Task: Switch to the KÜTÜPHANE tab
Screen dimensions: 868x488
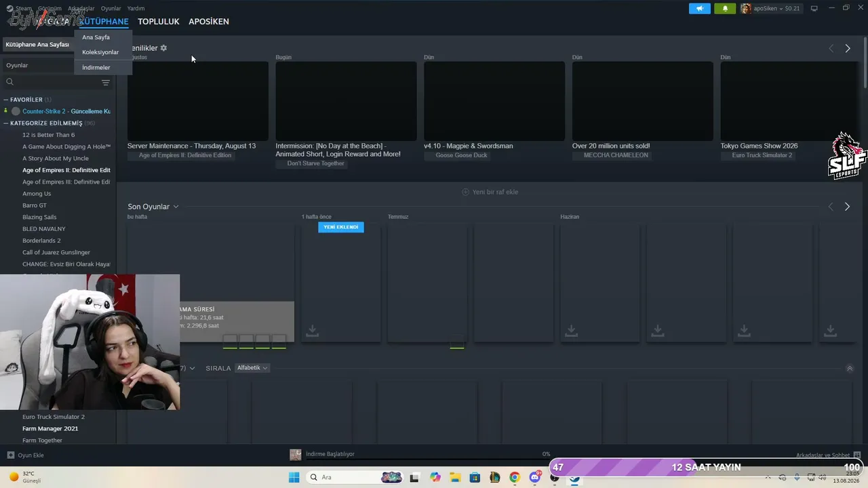Action: coord(103,22)
